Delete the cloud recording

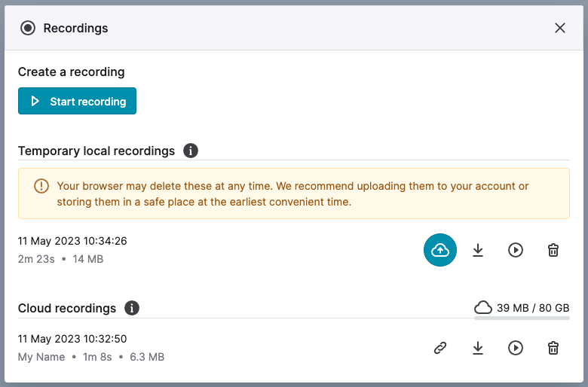[553, 348]
